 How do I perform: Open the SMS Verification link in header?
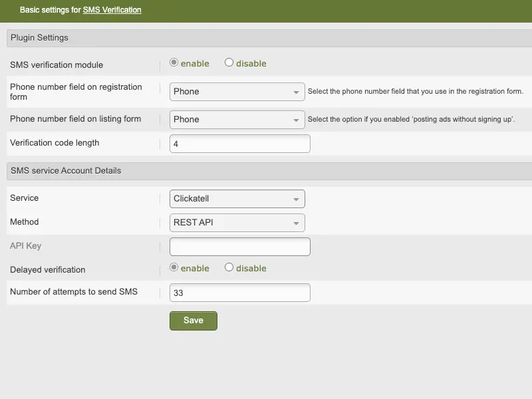pos(112,10)
